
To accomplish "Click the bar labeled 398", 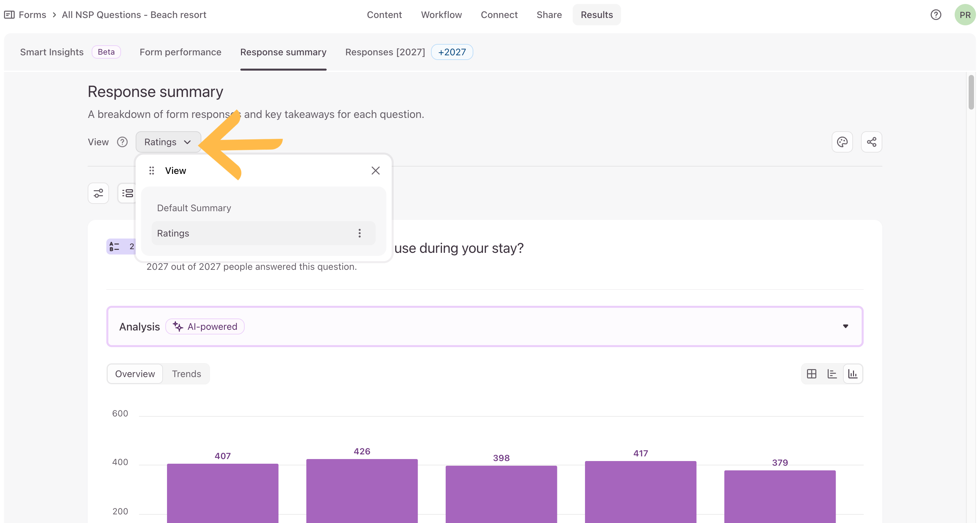I will [501, 494].
